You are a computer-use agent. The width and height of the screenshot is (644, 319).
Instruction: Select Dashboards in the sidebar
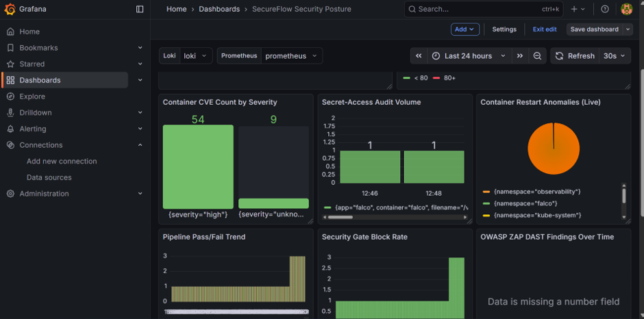pyautogui.click(x=66, y=80)
